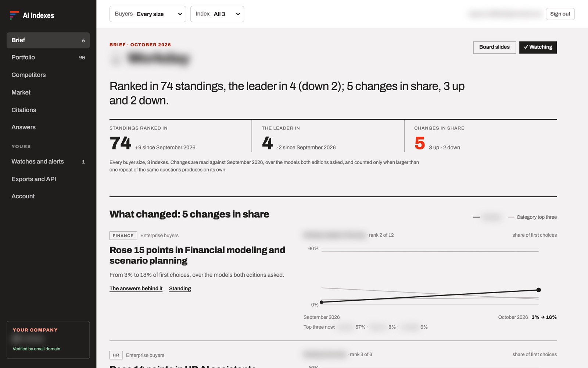The image size is (588, 368).
Task: Open the Standing link
Action: tap(180, 289)
